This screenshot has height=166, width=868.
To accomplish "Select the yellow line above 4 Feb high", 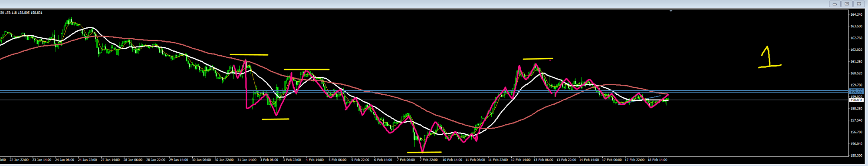I will point(306,70).
